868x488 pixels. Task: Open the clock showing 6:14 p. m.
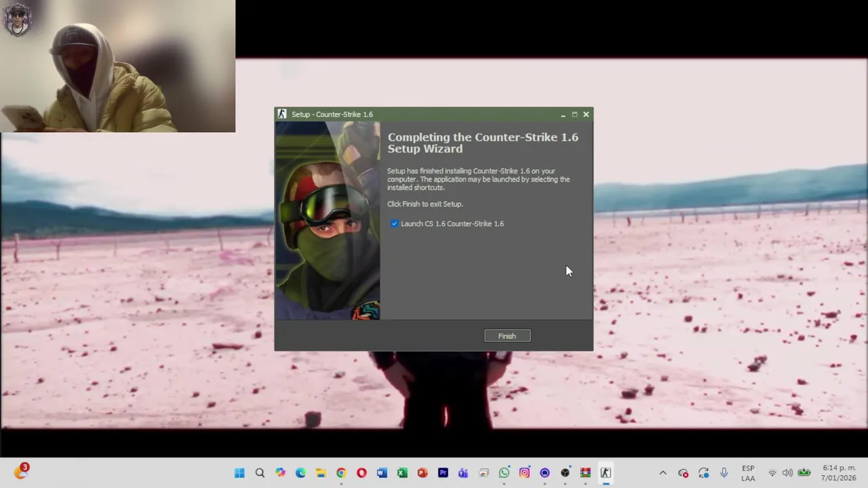(x=839, y=473)
